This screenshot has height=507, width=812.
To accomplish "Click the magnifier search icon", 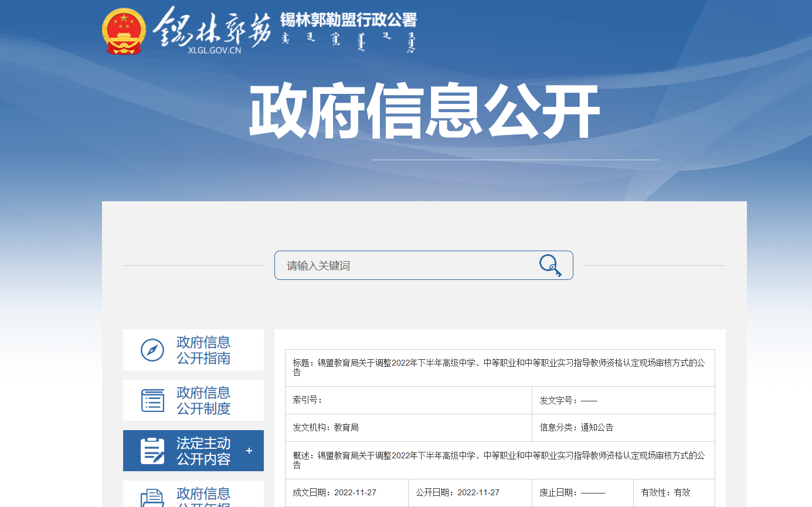I will [x=550, y=265].
